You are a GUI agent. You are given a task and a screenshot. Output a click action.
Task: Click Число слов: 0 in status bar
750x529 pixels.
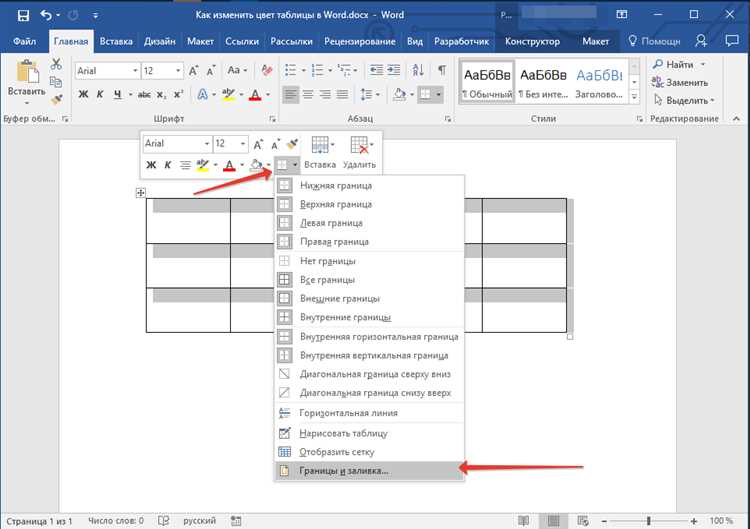116,520
